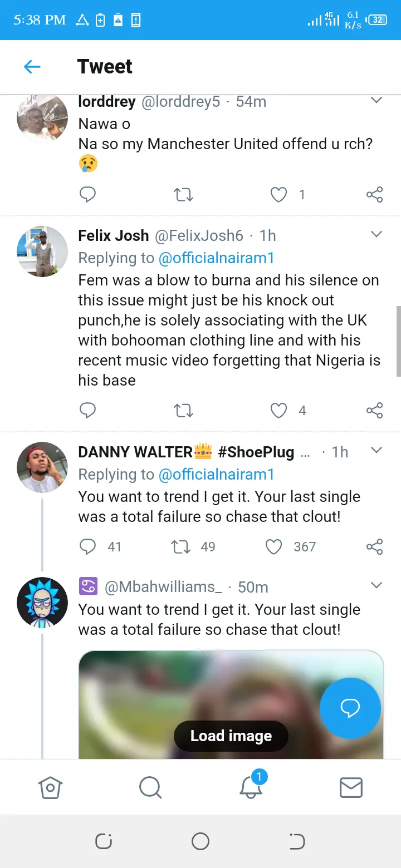
Task: Open the Notifications tab
Action: pyautogui.click(x=251, y=787)
